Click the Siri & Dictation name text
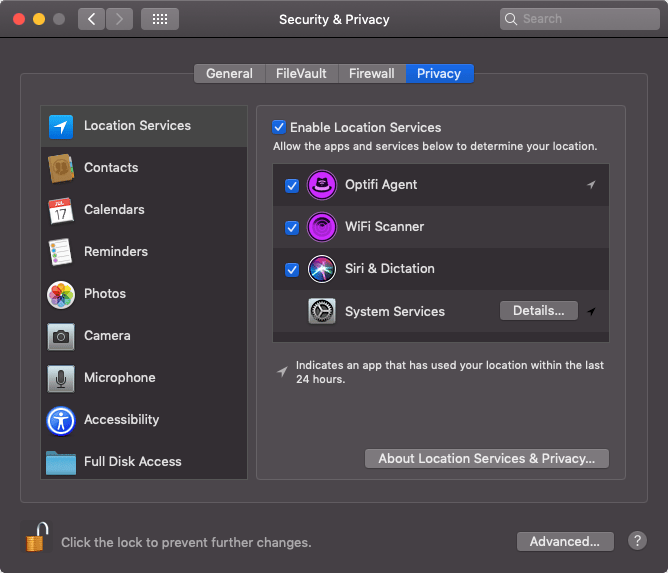Image resolution: width=668 pixels, height=573 pixels. tap(390, 268)
